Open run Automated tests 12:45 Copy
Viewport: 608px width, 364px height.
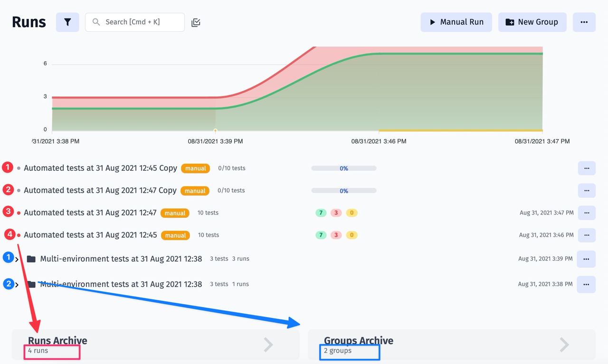click(x=100, y=168)
